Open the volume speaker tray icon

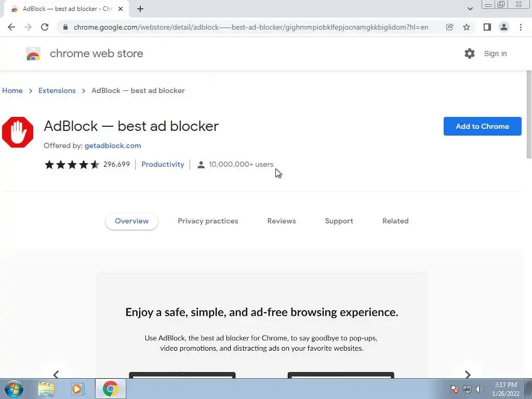coord(480,389)
